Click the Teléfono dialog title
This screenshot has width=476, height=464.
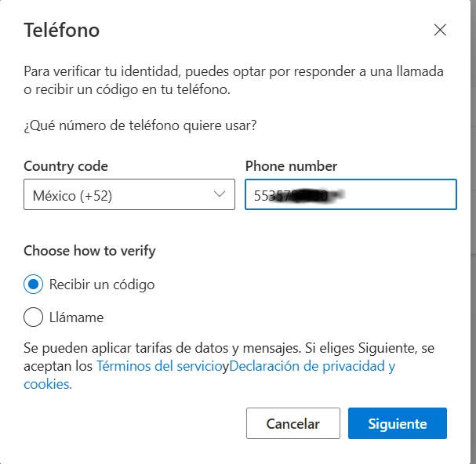click(61, 31)
